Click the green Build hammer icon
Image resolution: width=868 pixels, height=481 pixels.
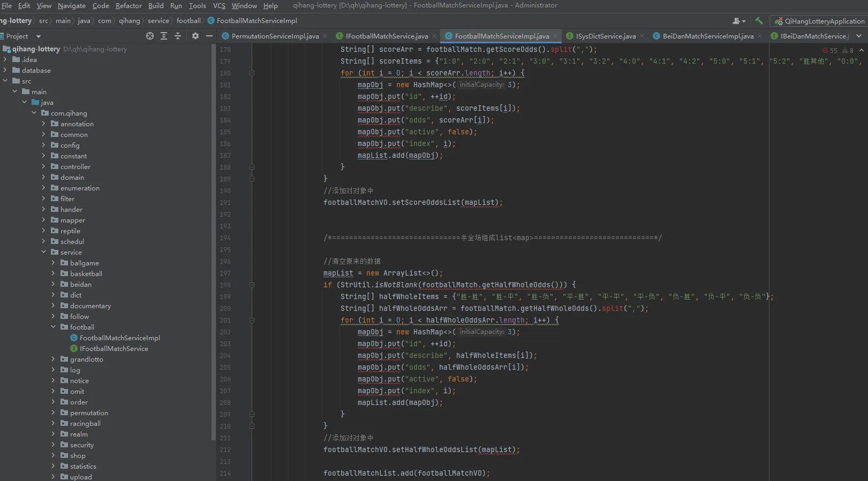759,21
